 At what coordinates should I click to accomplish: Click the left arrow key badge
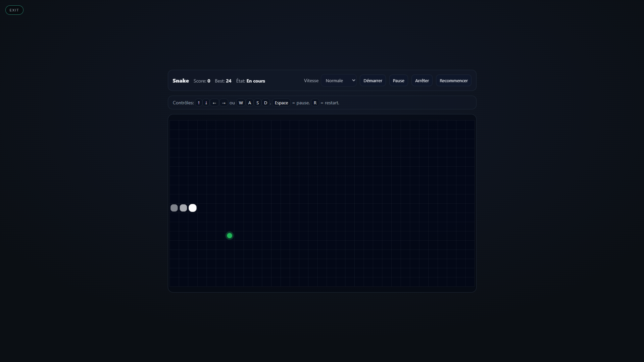click(214, 103)
